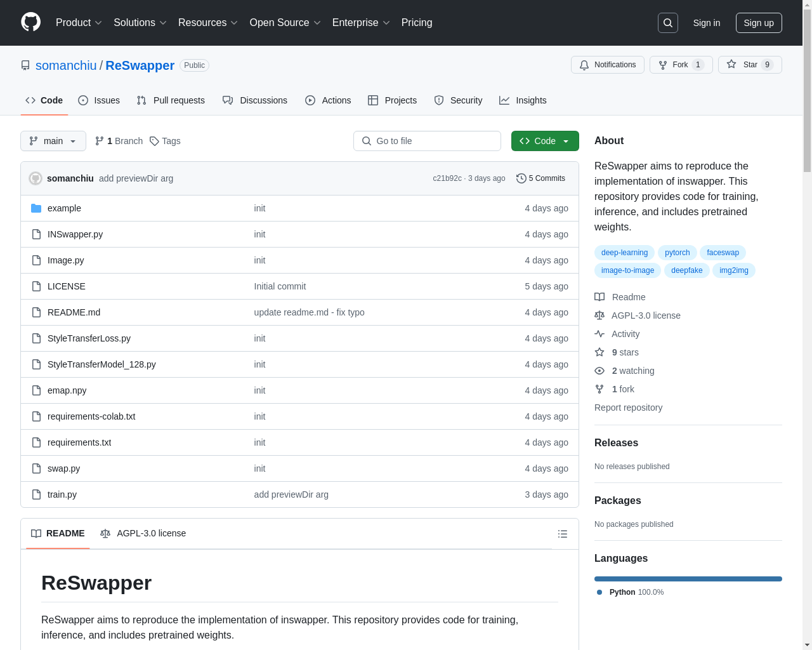The image size is (812, 650).
Task: Click the faceswap topic tag
Action: tap(723, 253)
